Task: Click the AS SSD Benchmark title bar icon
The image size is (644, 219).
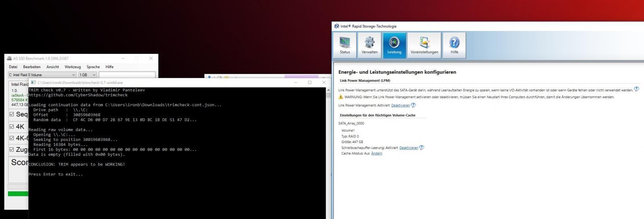Action: [x=9, y=58]
